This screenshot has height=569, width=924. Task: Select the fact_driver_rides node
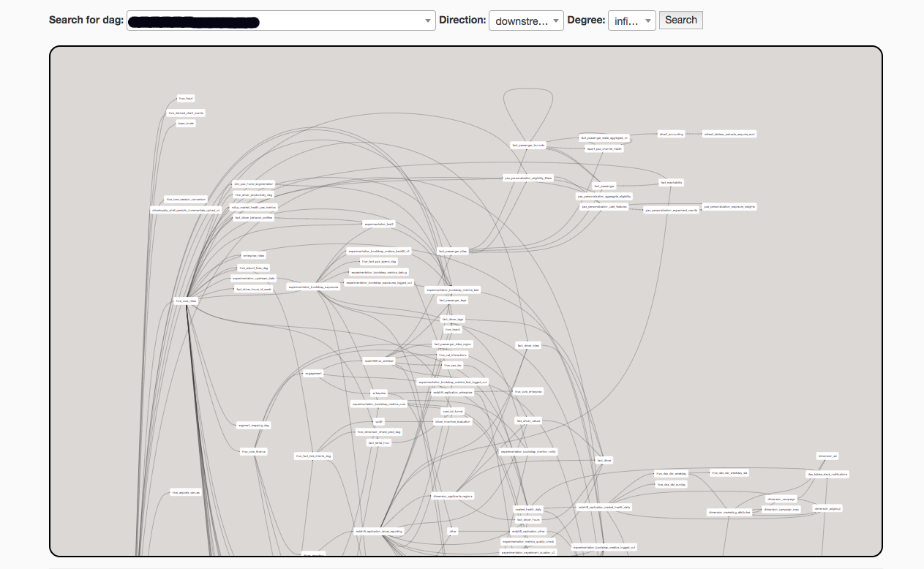tap(528, 345)
